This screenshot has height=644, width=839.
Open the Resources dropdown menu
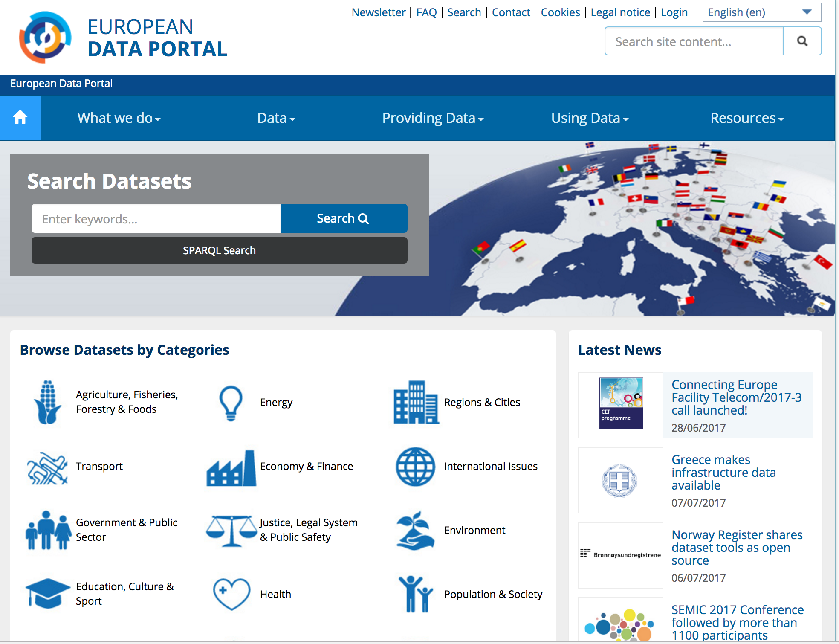point(747,118)
